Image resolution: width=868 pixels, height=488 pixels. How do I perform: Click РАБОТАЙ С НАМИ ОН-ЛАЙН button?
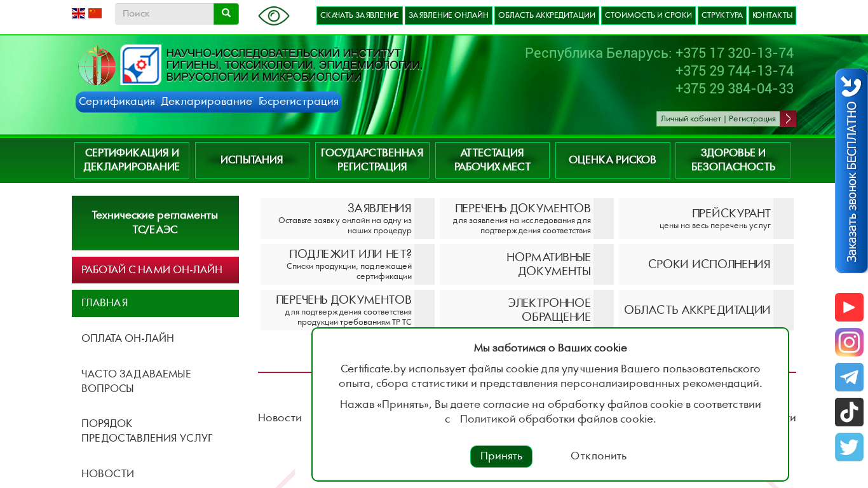pyautogui.click(x=155, y=270)
